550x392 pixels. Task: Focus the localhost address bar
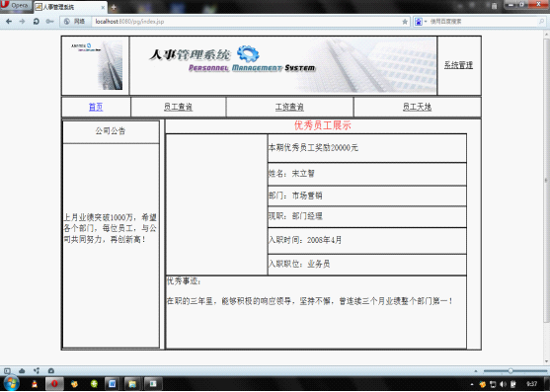(x=246, y=22)
